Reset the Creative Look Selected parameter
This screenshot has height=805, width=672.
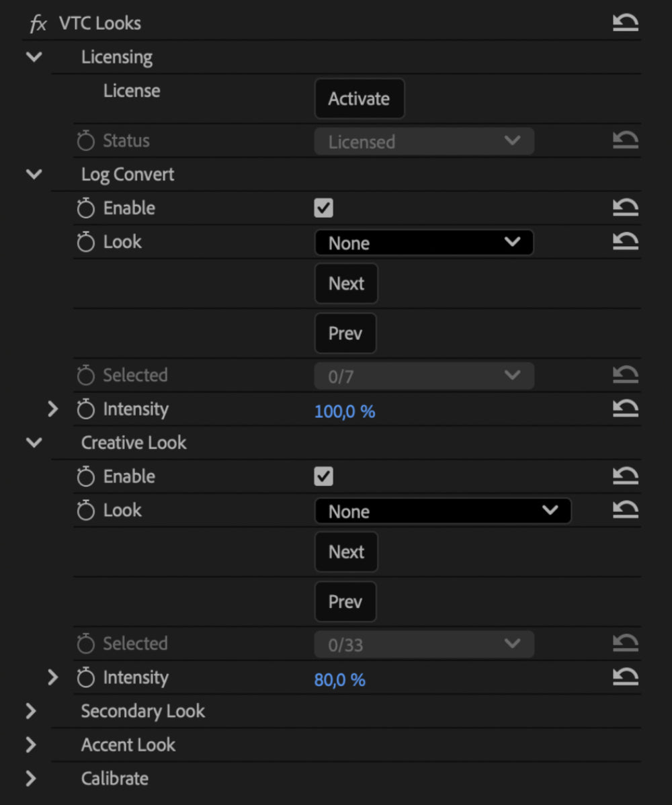(625, 643)
